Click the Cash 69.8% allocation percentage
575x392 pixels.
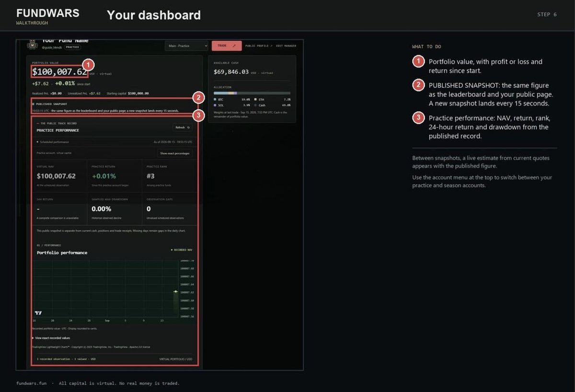coord(286,104)
